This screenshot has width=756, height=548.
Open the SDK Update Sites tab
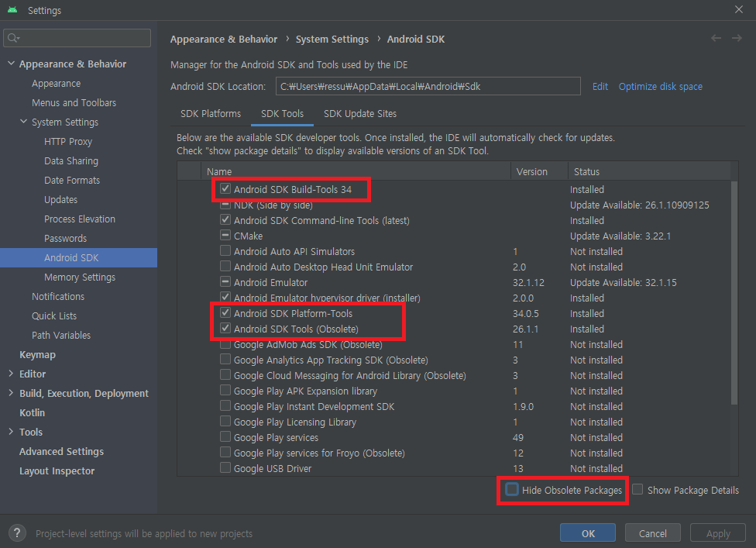(360, 113)
